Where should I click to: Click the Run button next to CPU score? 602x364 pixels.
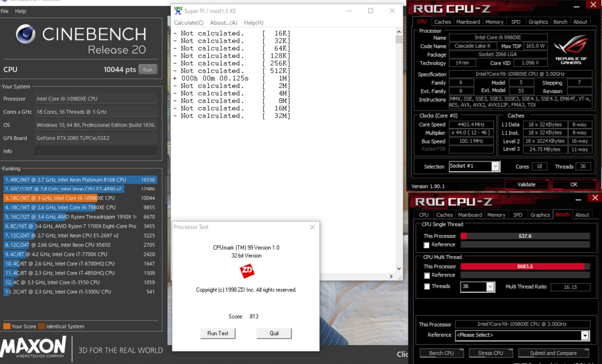click(148, 69)
